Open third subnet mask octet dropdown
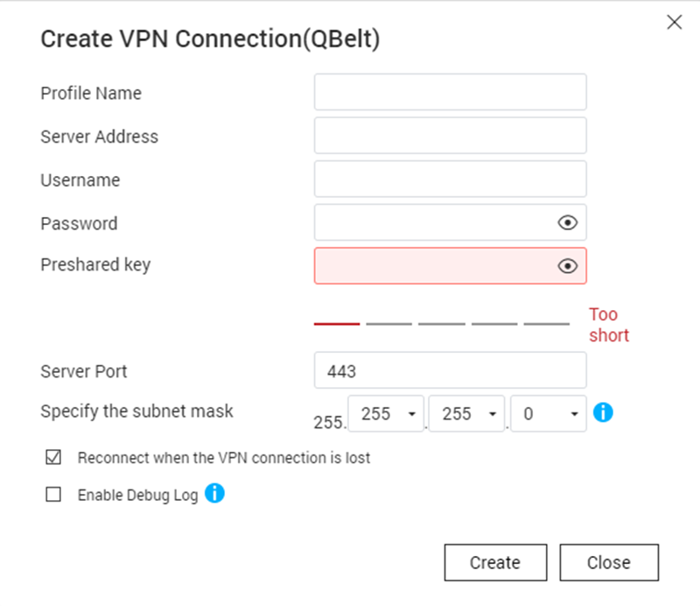This screenshot has height=606, width=700. [467, 414]
